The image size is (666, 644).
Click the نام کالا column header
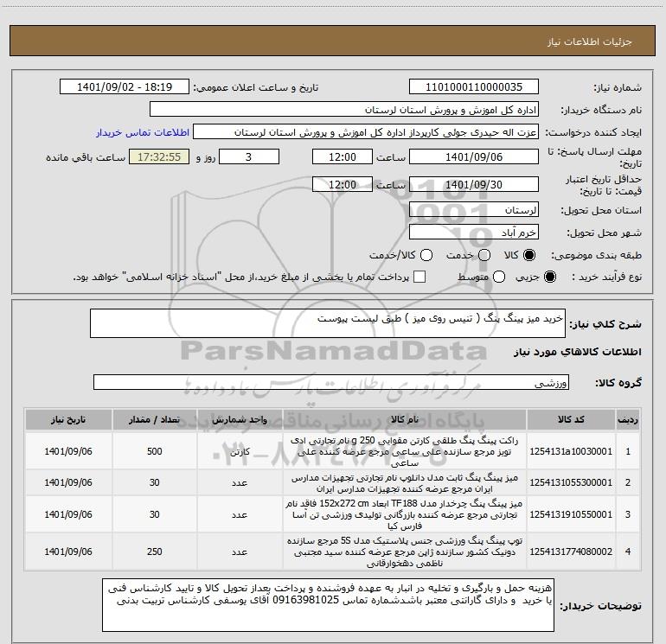[x=405, y=420]
